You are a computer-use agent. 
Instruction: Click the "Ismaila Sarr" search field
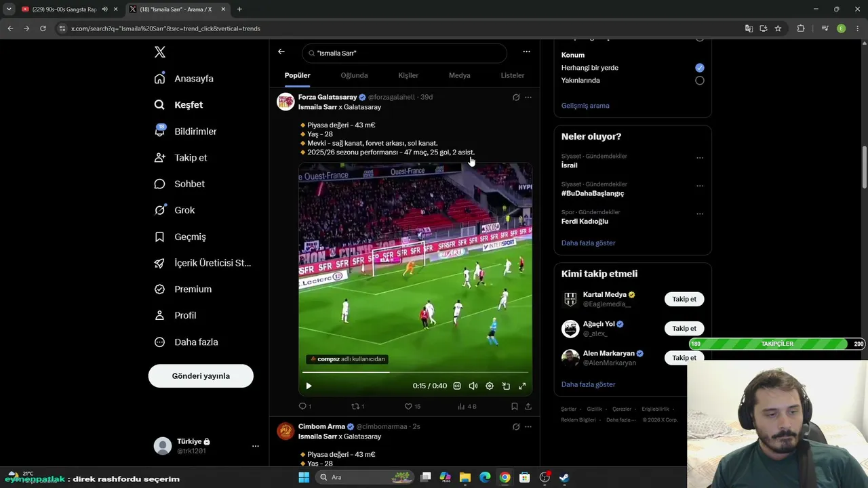[404, 53]
